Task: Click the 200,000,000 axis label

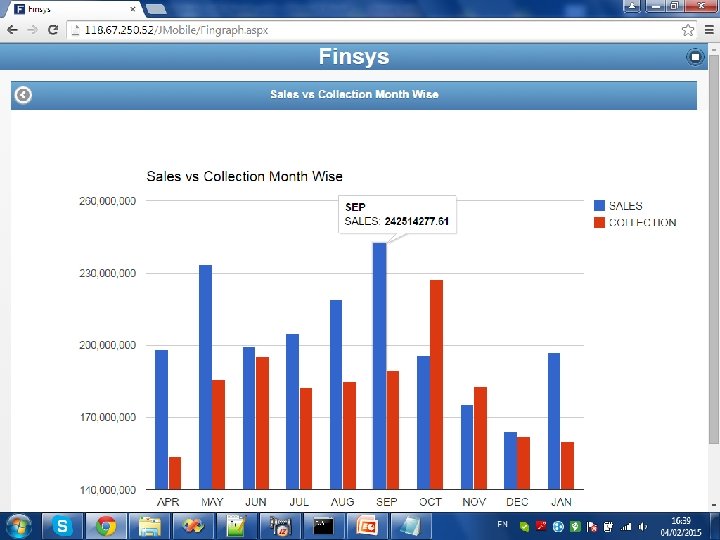Action: [x=107, y=345]
